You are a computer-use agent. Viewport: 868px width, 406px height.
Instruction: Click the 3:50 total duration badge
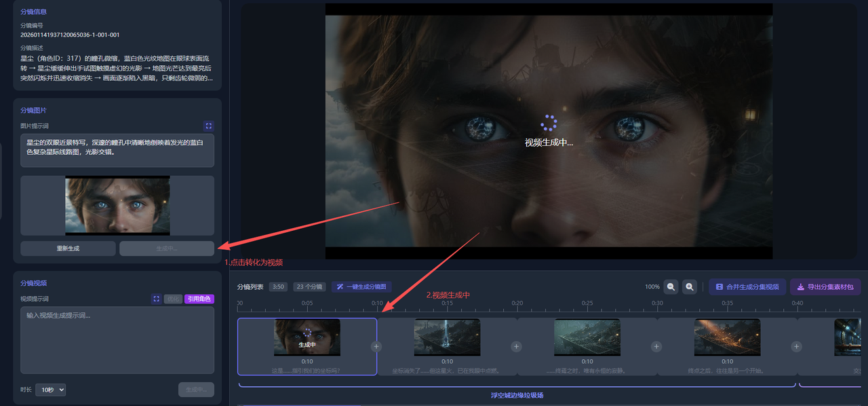tap(278, 287)
